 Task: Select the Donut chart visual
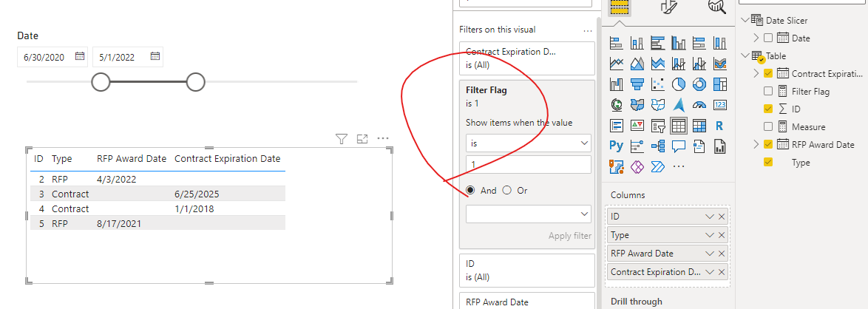tap(699, 84)
